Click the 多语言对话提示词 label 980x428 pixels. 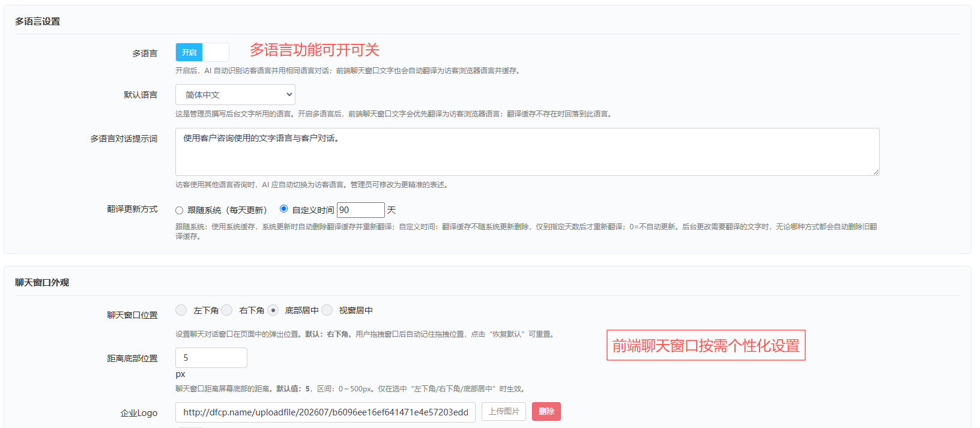(124, 139)
